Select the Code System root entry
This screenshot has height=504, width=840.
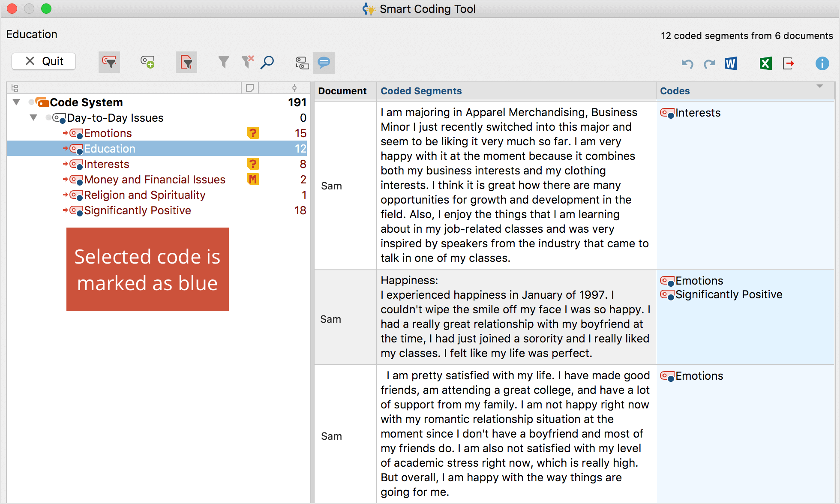[86, 102]
